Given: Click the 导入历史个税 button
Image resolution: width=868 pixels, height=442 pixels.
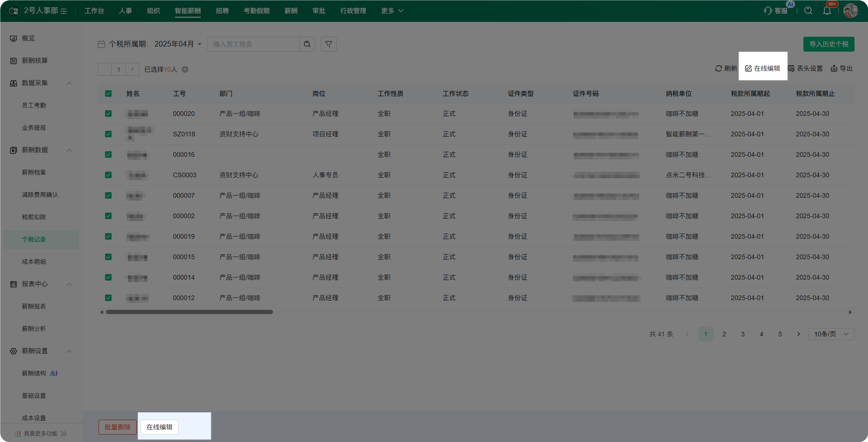Looking at the screenshot, I should coord(828,44).
